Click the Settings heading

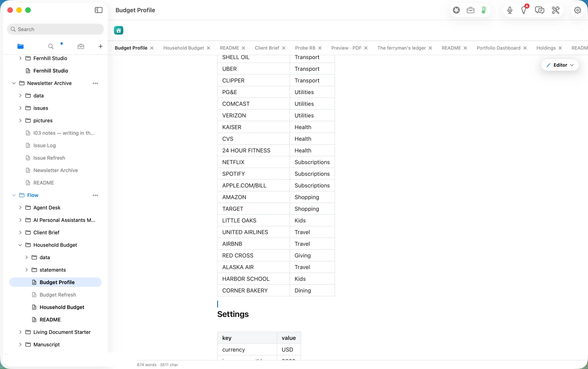(x=233, y=314)
